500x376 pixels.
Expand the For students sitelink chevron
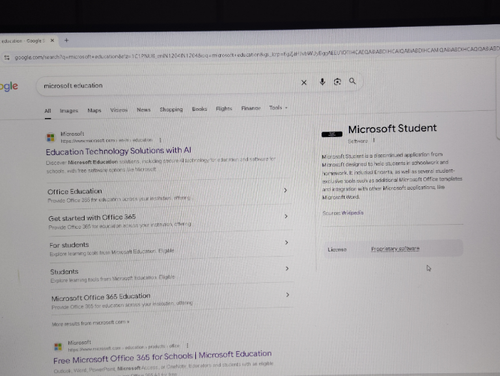[x=287, y=242]
